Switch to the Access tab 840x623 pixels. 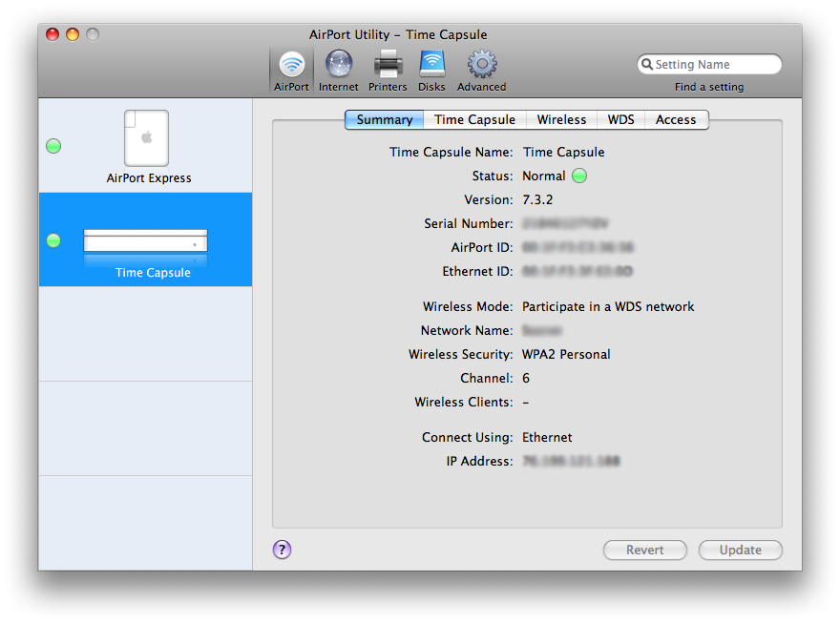tap(676, 119)
